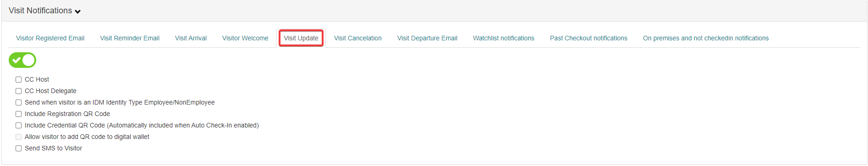Turn off the green Visit Update toggle
This screenshot has width=868, height=166.
(x=22, y=60)
